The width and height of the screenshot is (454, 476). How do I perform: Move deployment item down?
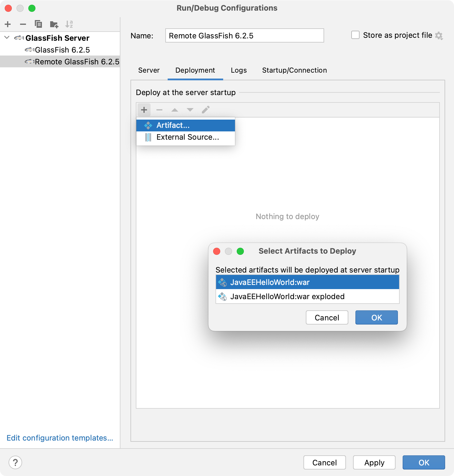tap(190, 110)
